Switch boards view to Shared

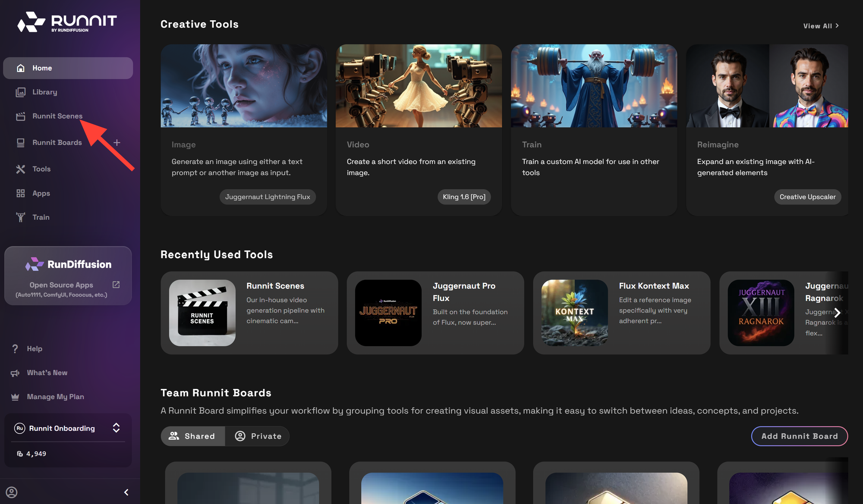coord(192,436)
